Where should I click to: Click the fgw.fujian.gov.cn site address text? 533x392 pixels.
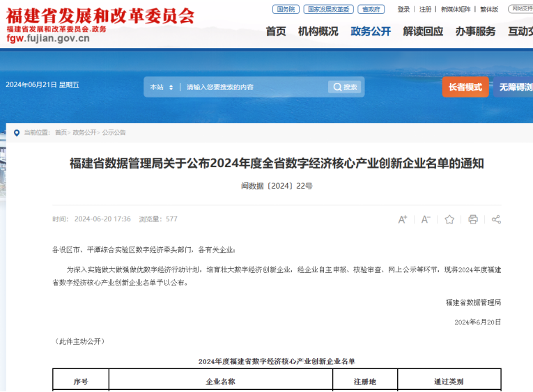[x=48, y=38]
